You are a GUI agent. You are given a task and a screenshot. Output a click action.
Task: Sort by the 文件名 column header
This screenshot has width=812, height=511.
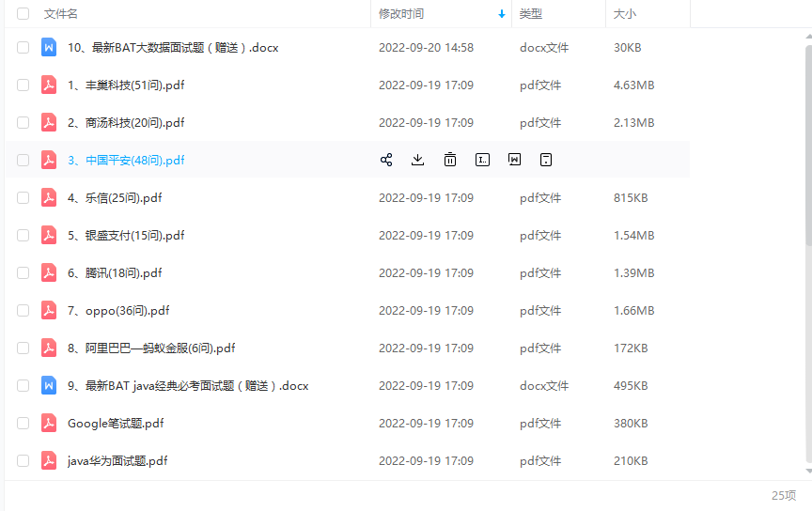tap(60, 14)
